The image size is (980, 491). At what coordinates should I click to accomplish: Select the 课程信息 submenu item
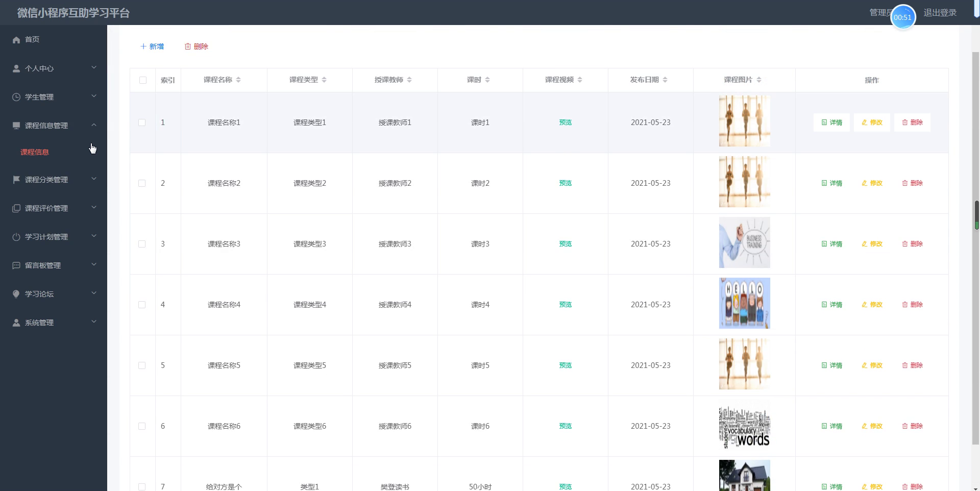coord(54,152)
